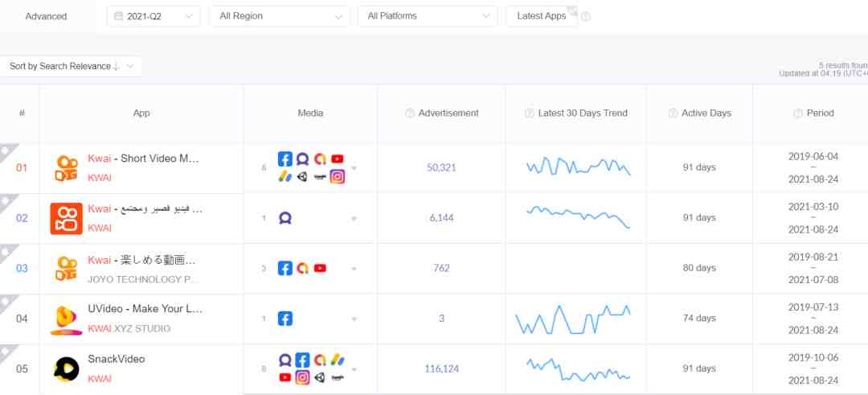Viewport: 868px width, 395px height.
Task: Click the 80 days active days cell
Action: 699,268
